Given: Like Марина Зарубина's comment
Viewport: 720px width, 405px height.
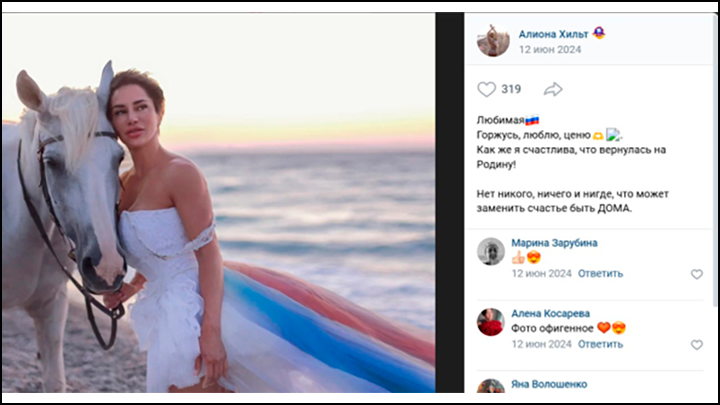Looking at the screenshot, I should 697,273.
